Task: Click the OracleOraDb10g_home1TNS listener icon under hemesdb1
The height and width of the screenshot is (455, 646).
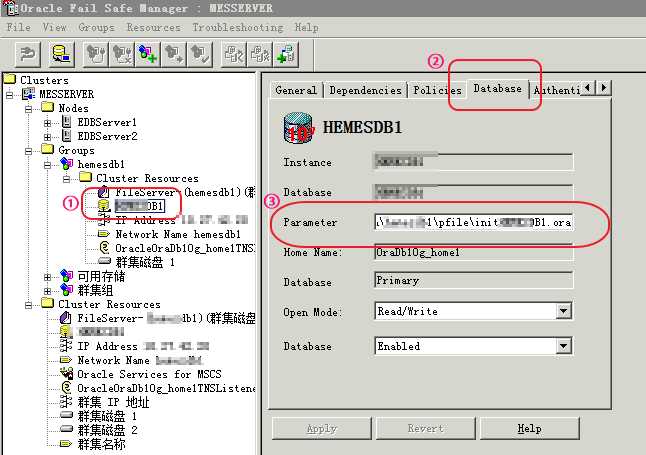Action: click(x=105, y=248)
